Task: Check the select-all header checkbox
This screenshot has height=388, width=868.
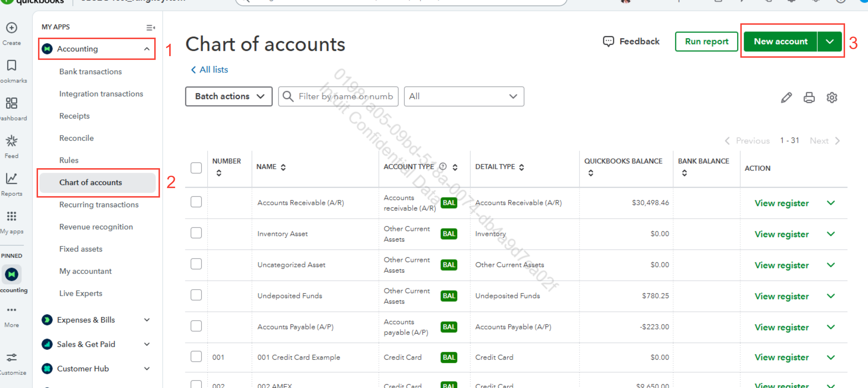Action: 196,168
